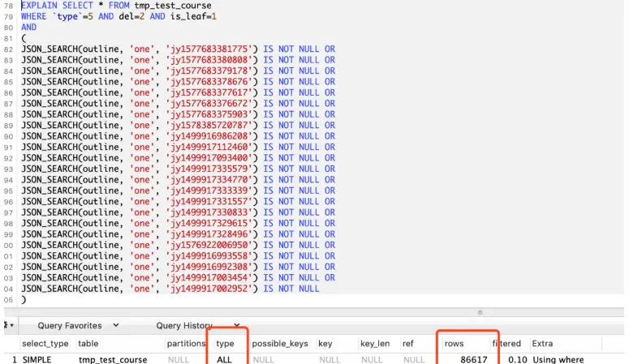This screenshot has height=364, width=629.
Task: Select the NULL cell under key_len
Action: [x=372, y=360]
